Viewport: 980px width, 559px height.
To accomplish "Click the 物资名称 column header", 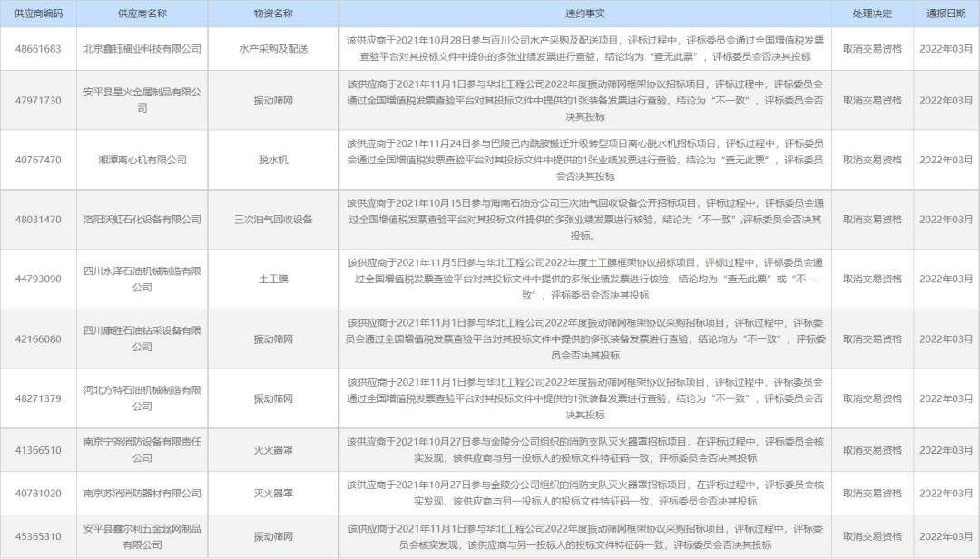I will coord(274,13).
